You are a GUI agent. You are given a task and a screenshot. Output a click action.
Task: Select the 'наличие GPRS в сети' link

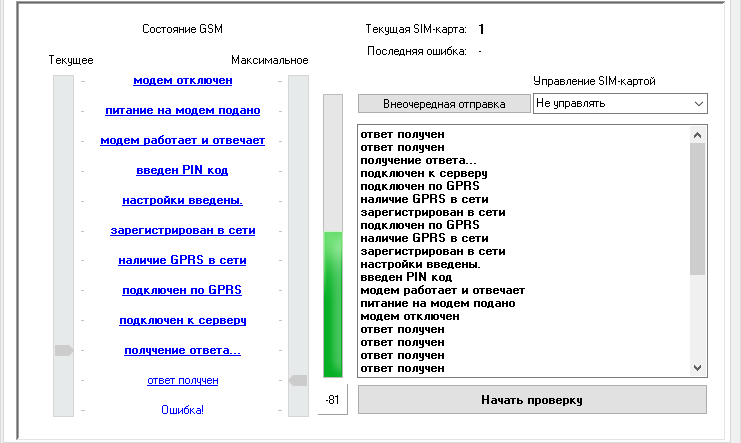tap(182, 260)
